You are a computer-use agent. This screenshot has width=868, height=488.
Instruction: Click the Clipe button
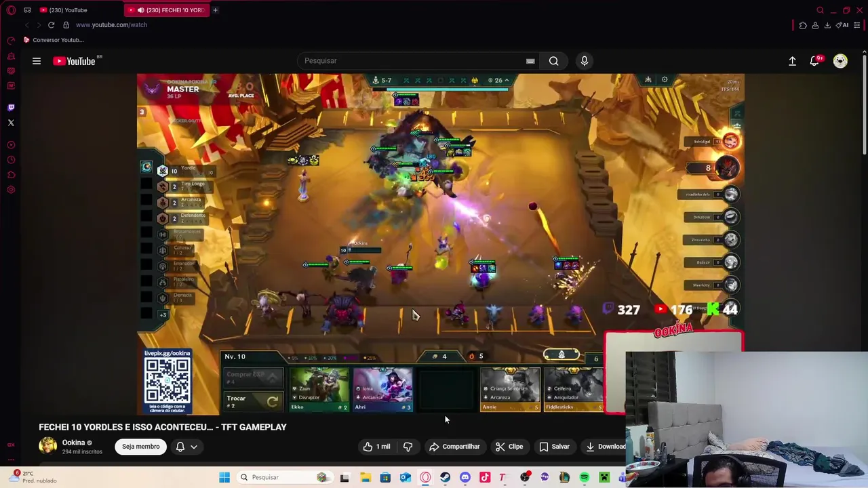(x=509, y=447)
